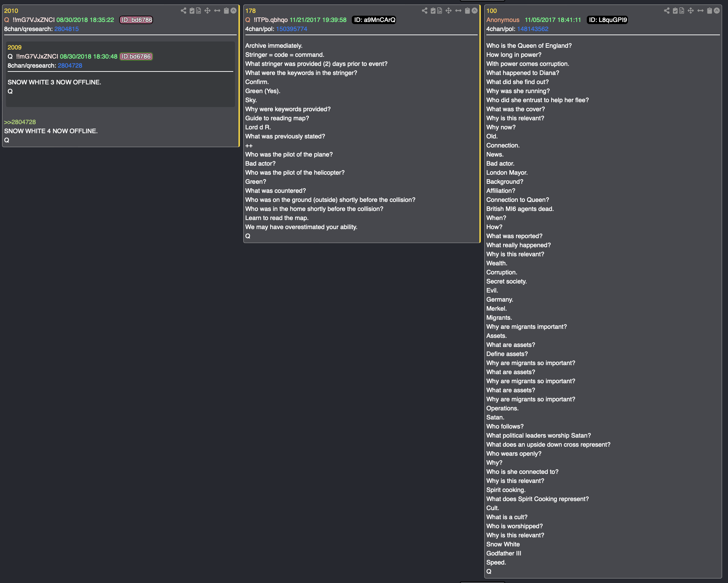The height and width of the screenshot is (583, 728).
Task: Click the four-way move icon on post 2010
Action: [207, 11]
